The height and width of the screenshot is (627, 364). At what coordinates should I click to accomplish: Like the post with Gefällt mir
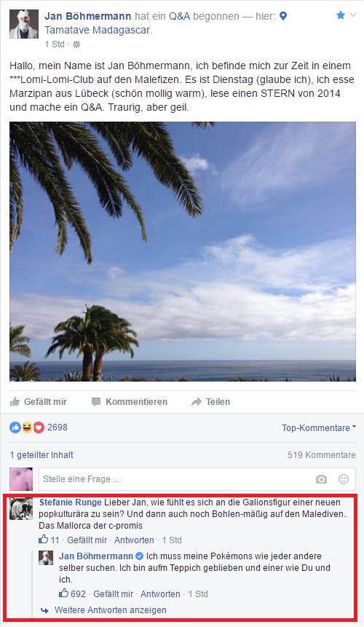[39, 402]
